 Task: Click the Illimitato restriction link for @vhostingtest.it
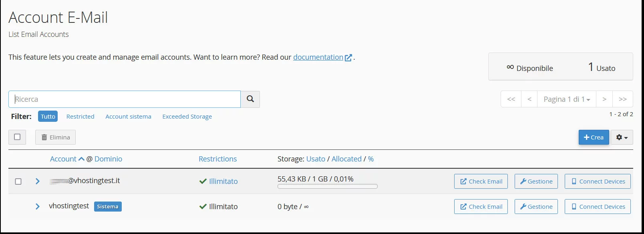click(223, 181)
